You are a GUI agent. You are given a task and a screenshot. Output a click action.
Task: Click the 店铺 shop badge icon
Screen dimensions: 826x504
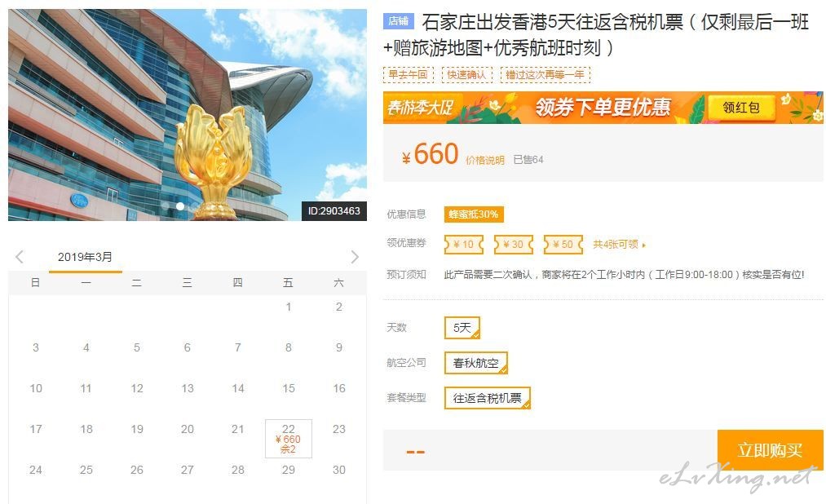(398, 21)
